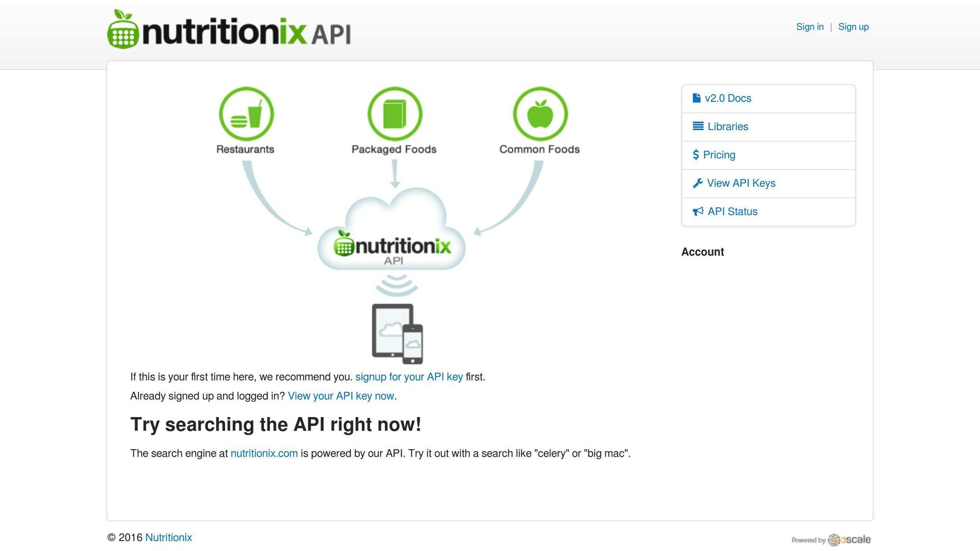Open the v2.0 Docs menu item

coord(728,98)
